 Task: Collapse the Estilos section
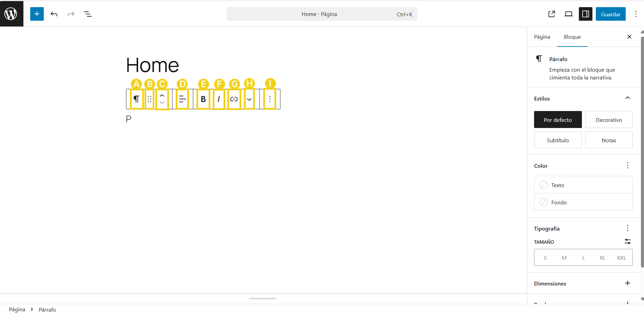(627, 98)
